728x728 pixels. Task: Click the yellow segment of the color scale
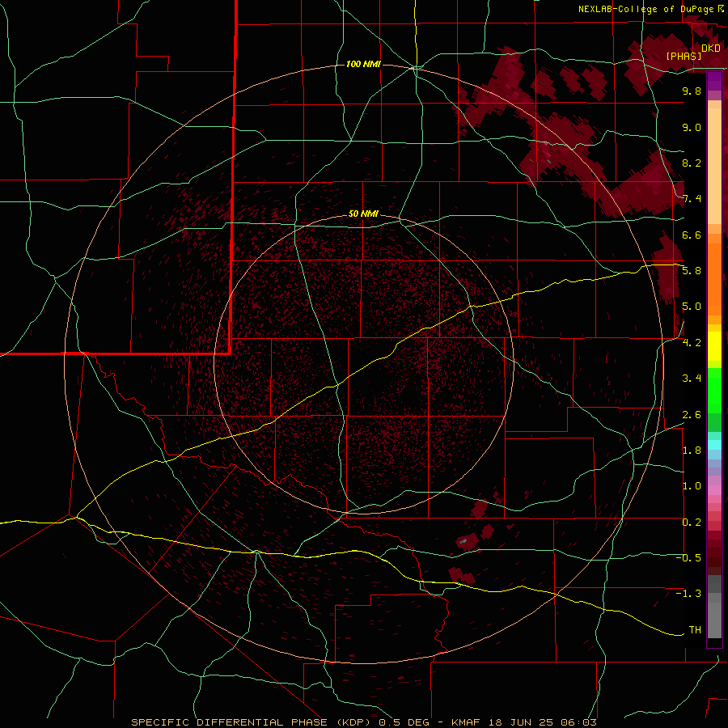(714, 346)
